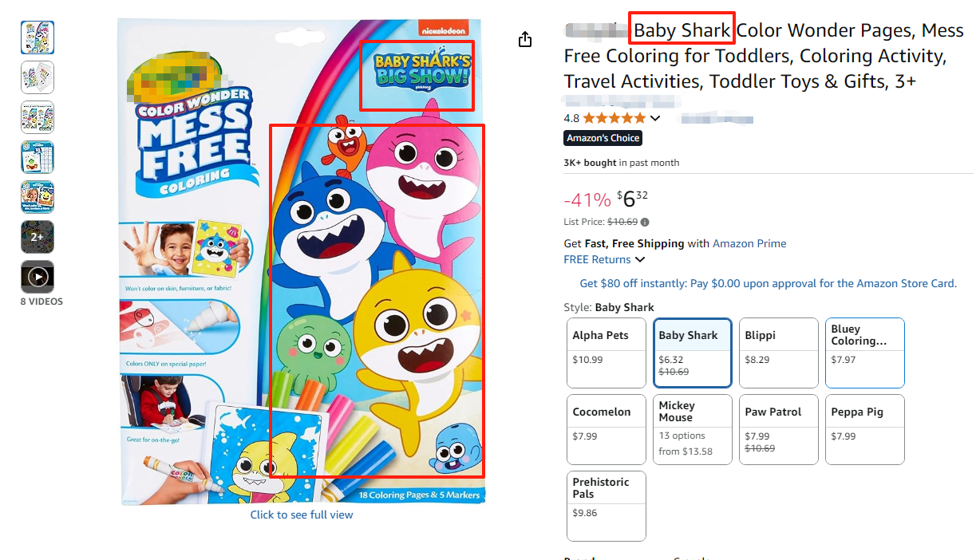Open the Amazon Prime link
Image resolution: width=980 pixels, height=560 pixels.
[749, 243]
